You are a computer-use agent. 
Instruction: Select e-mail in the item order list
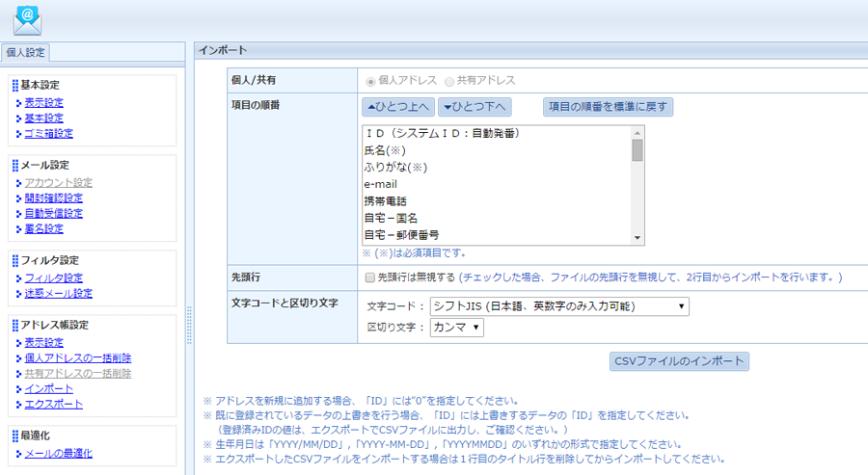(381, 184)
